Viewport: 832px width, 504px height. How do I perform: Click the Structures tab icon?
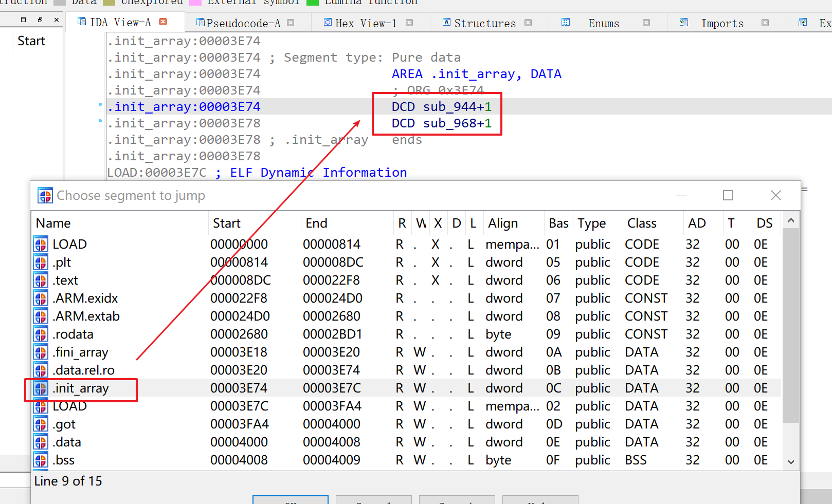[x=447, y=22]
